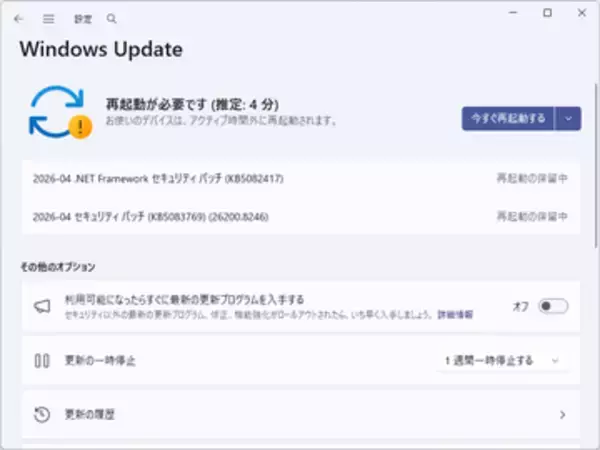Click the search magnifier icon
The image size is (600, 450).
tap(111, 18)
